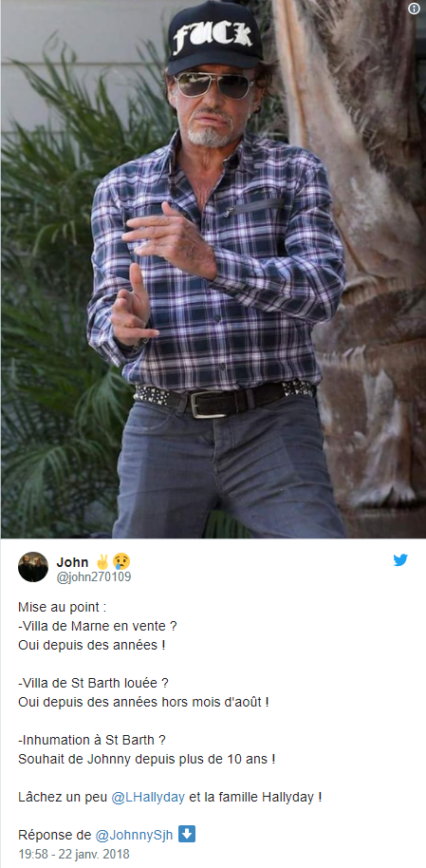Visit the @john270109 handle
The image size is (426, 868).
point(94,577)
